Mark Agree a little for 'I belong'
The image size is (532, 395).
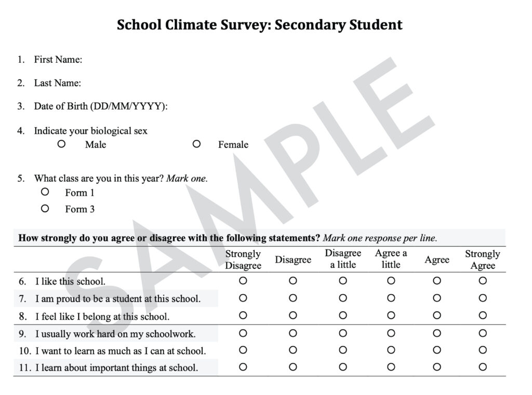coord(391,315)
